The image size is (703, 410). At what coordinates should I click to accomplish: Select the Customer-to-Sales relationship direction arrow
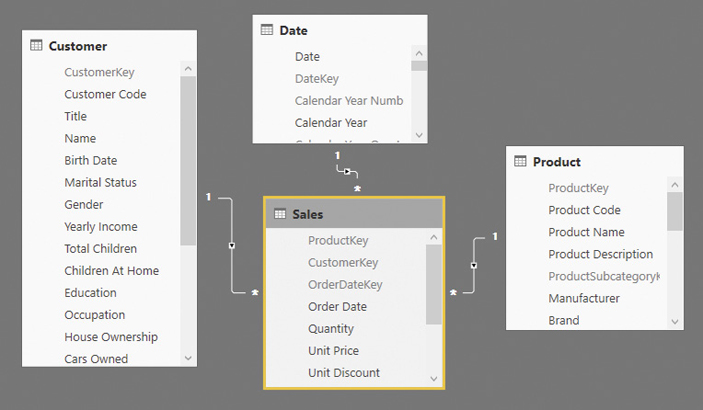(232, 245)
